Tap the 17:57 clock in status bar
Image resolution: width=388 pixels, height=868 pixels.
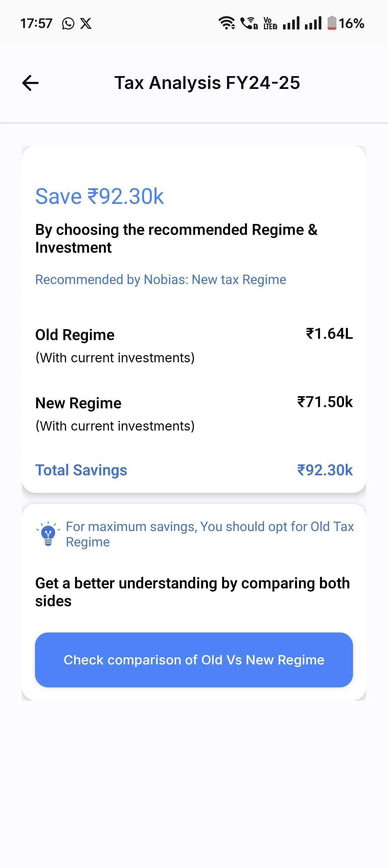coord(36,23)
